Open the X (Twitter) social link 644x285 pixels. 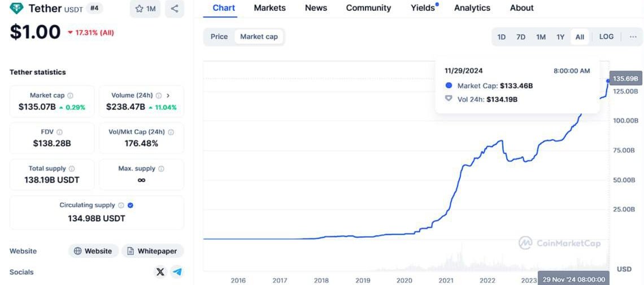pyautogui.click(x=160, y=271)
